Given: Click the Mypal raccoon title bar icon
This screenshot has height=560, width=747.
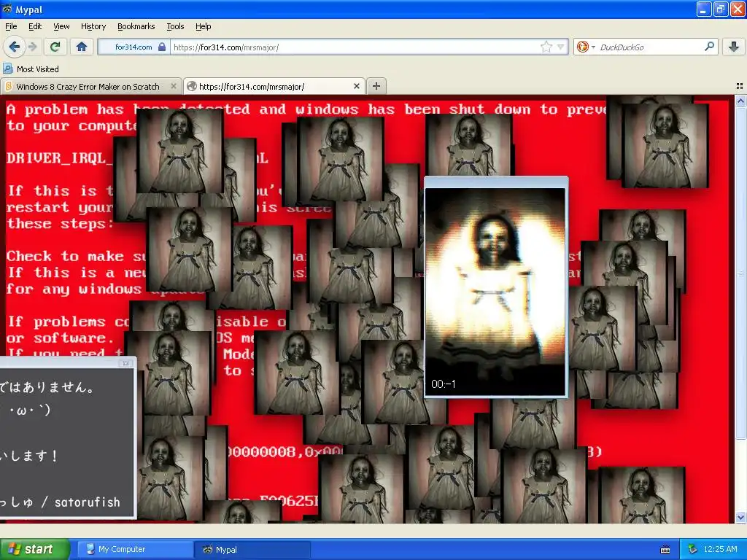Looking at the screenshot, I should [7, 9].
